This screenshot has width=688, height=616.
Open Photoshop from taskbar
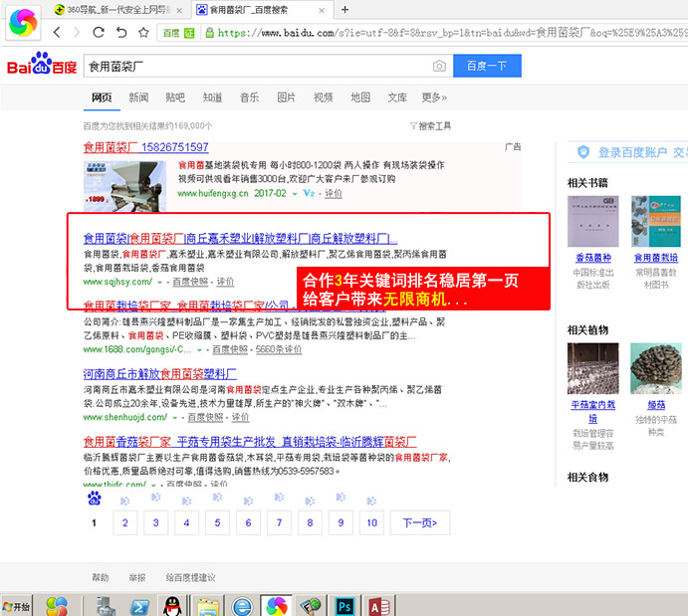[x=344, y=607]
